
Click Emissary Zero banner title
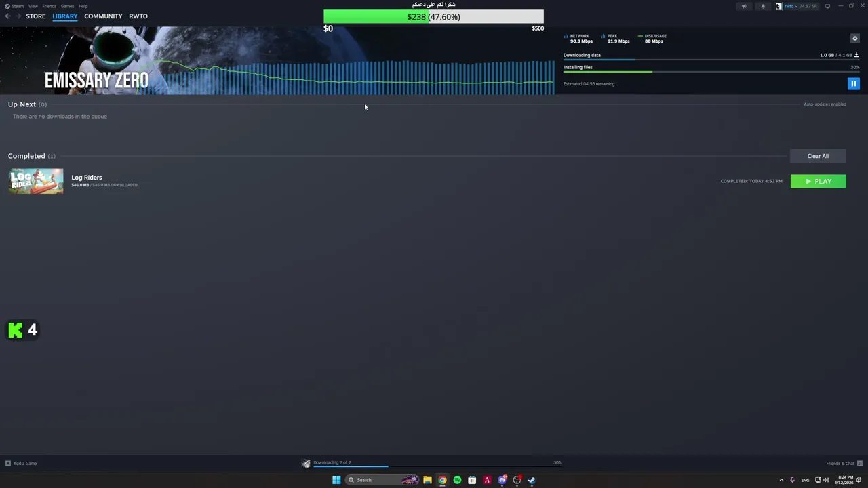(x=96, y=81)
